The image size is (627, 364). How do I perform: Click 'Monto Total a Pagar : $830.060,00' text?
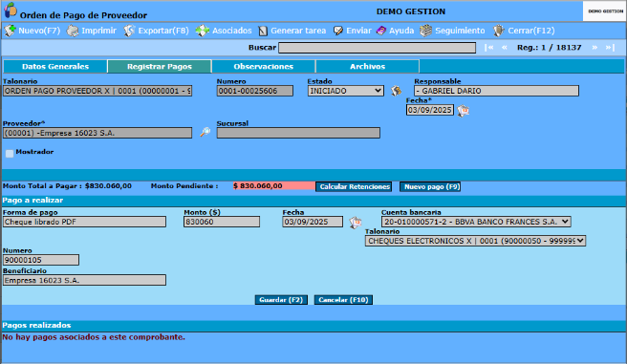(67, 185)
